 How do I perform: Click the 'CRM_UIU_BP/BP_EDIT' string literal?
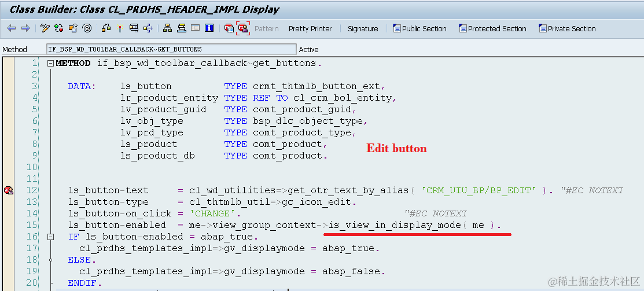click(x=479, y=190)
